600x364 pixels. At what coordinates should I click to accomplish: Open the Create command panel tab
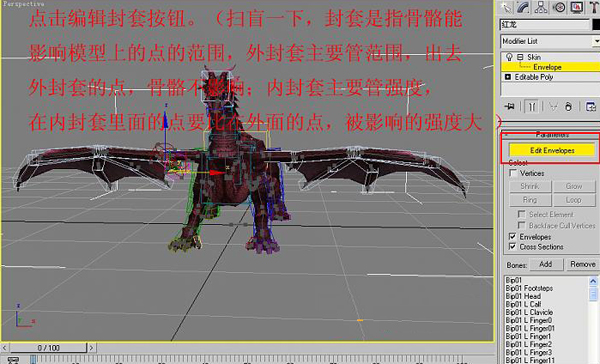506,7
